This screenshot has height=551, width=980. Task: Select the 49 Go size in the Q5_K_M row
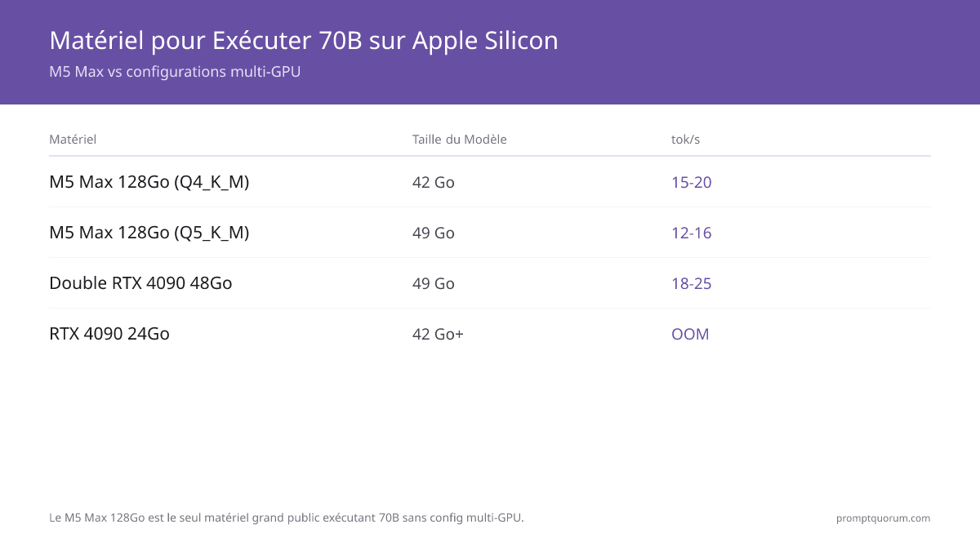pos(434,233)
